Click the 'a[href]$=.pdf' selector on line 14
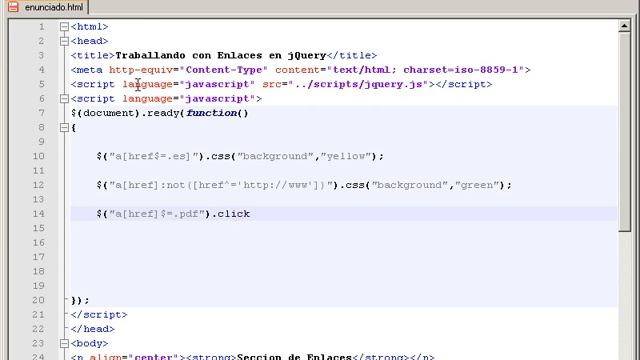The width and height of the screenshot is (640, 360). pos(157,214)
